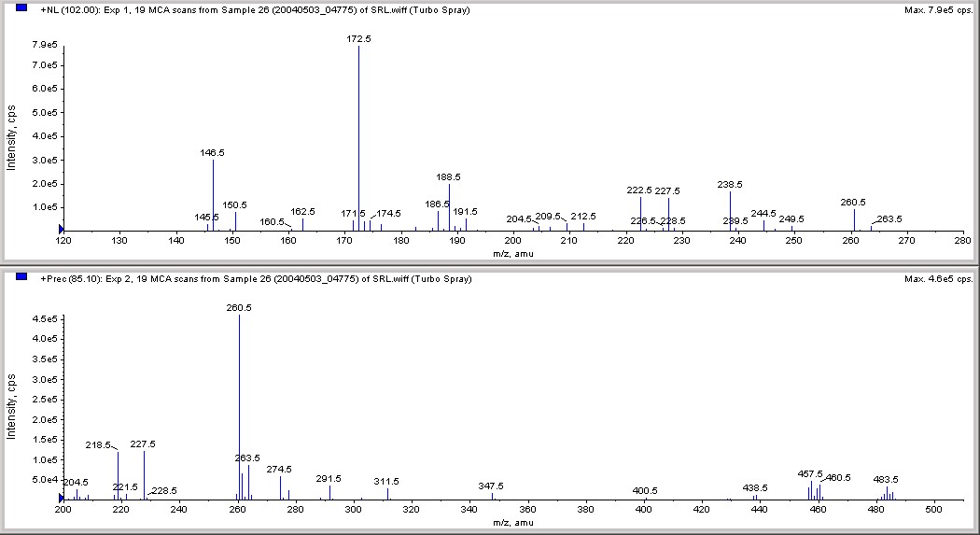Viewport: 980px width, 535px height.
Task: Click the Max. 7.9e5 cps readout
Action: (938, 10)
